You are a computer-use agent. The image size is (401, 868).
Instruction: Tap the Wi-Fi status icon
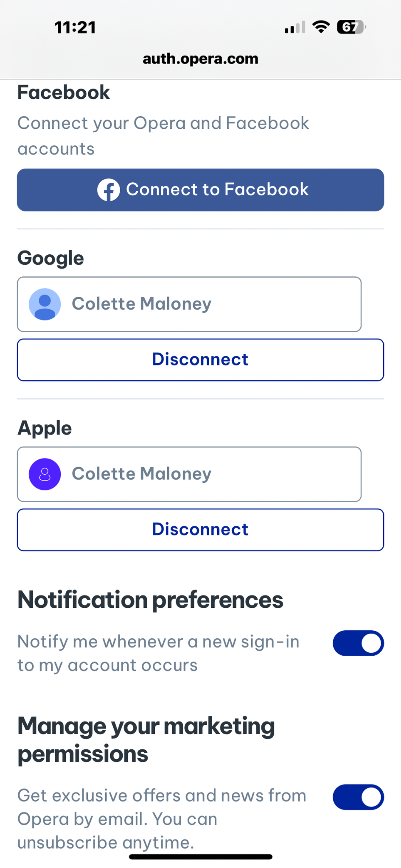tap(321, 27)
